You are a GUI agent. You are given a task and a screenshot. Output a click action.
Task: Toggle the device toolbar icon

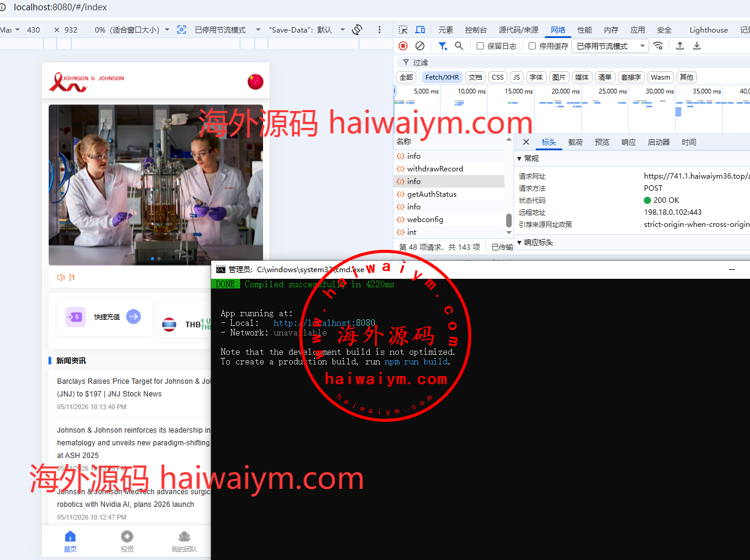(x=420, y=30)
